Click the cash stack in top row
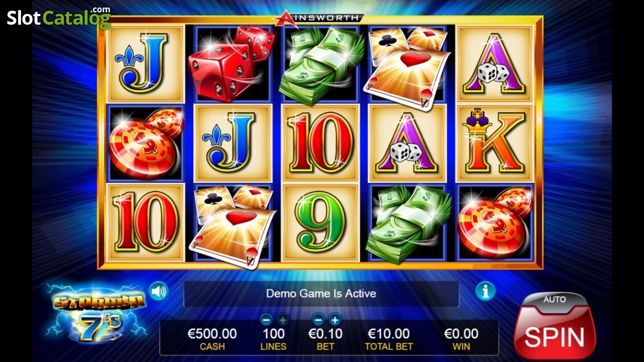The image size is (644, 362). pyautogui.click(x=320, y=63)
